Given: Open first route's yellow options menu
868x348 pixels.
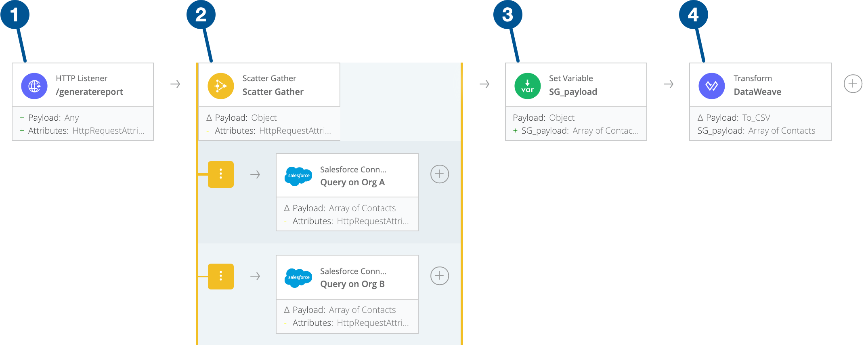Looking at the screenshot, I should point(221,174).
